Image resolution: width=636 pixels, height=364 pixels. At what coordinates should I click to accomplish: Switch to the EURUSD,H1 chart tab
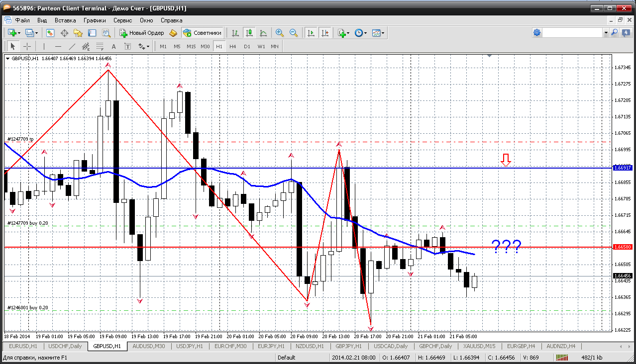(x=23, y=346)
